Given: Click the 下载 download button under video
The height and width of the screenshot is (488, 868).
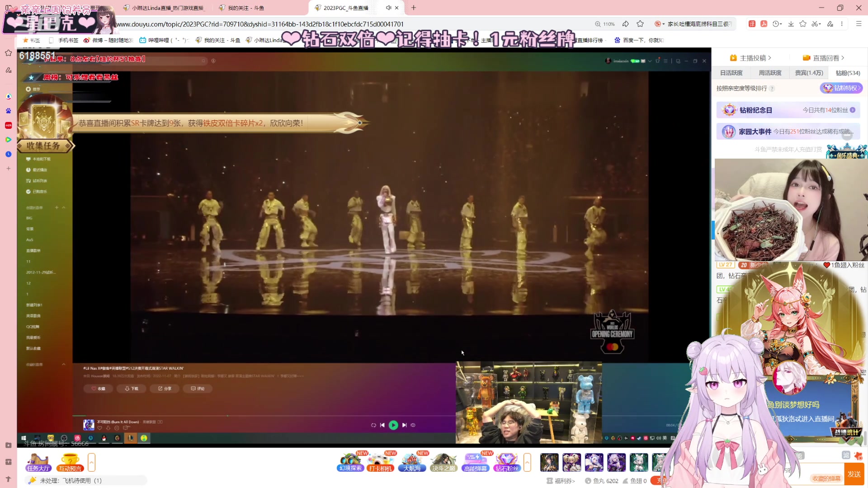Looking at the screenshot, I should (132, 389).
